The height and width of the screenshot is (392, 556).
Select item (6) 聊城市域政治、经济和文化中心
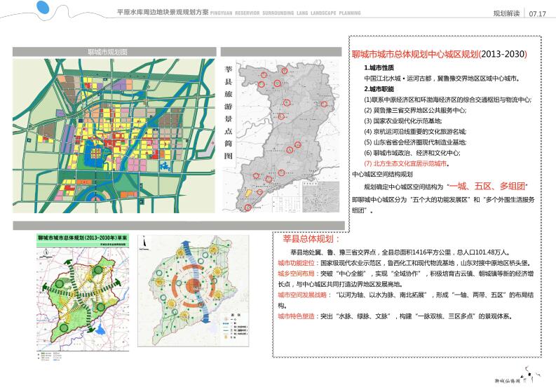(412, 153)
